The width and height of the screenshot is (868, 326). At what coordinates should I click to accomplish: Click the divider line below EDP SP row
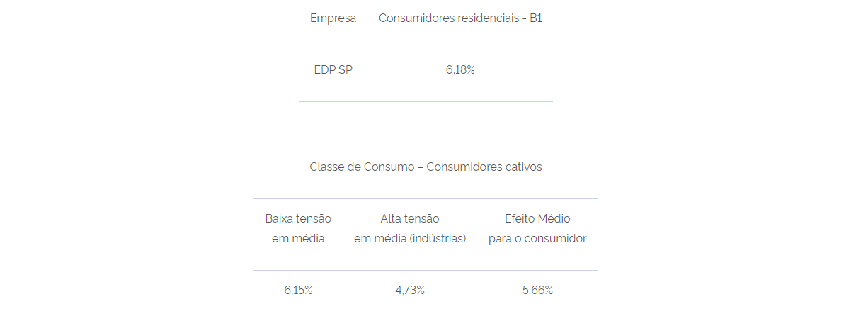pyautogui.click(x=426, y=101)
